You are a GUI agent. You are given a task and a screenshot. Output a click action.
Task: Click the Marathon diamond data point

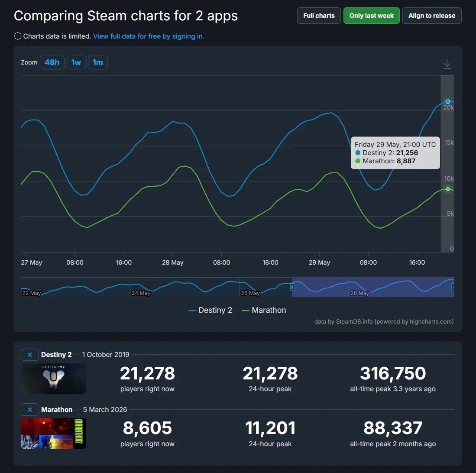[x=448, y=189]
